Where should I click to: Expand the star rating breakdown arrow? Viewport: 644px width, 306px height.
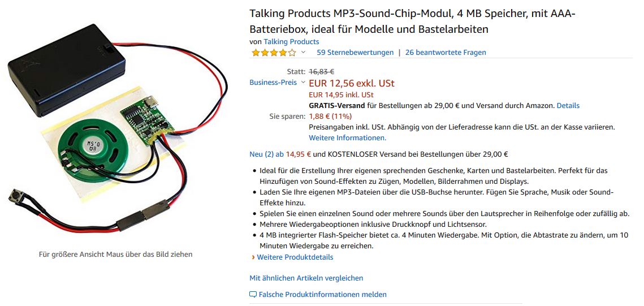tap(303, 53)
